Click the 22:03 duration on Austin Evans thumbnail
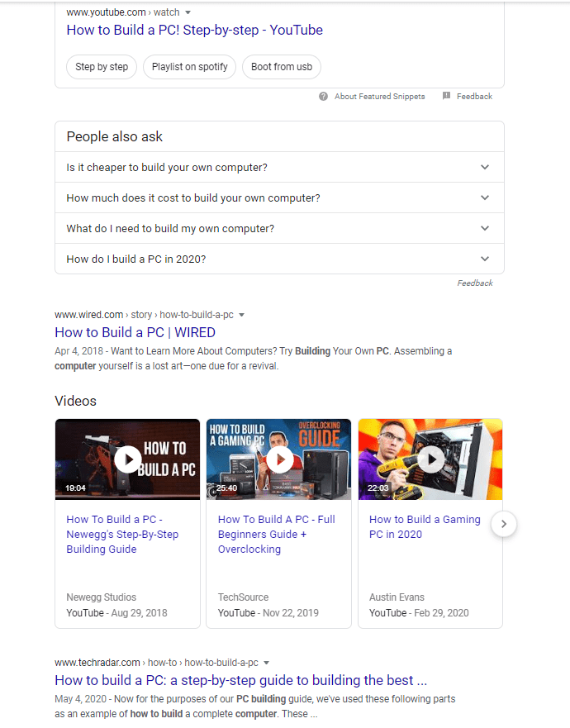Screen dimensions: 570x728 point(378,488)
